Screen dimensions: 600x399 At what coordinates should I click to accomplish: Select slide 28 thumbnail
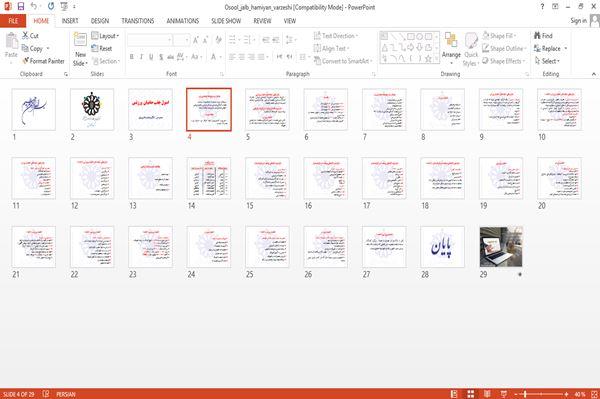point(442,247)
